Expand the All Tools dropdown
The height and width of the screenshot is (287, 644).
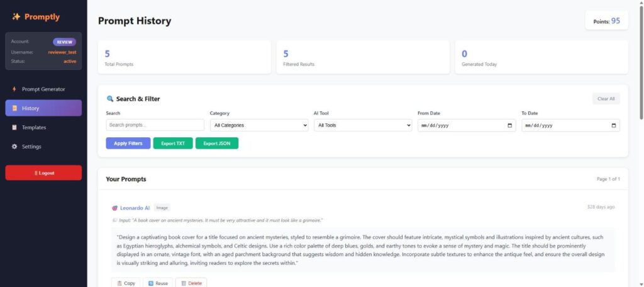click(363, 125)
